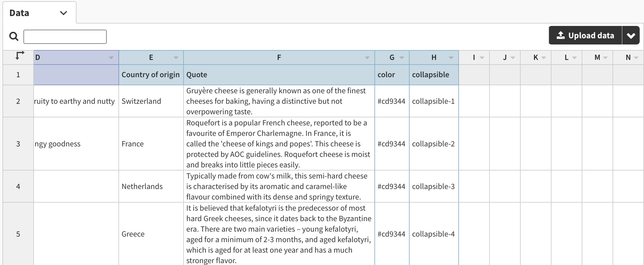Screen dimensions: 644x265
Task: Expand column H menu arrow
Action: coord(451,58)
